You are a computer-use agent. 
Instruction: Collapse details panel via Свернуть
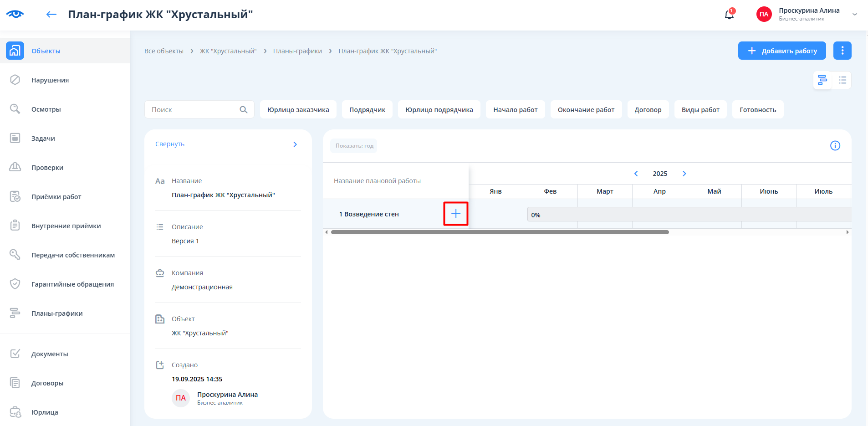click(x=170, y=144)
